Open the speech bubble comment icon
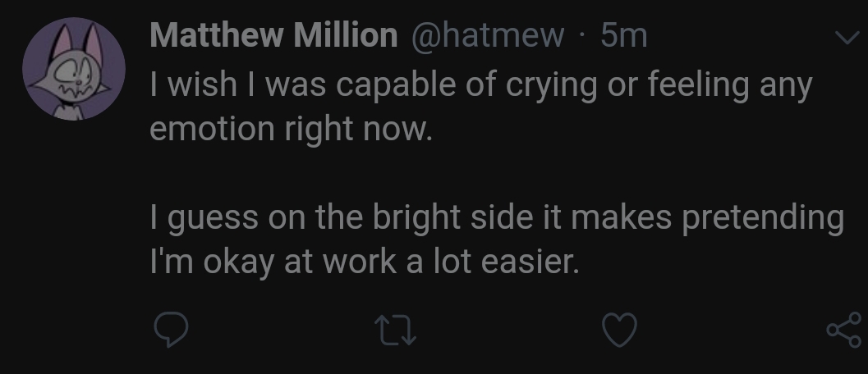 [171, 330]
